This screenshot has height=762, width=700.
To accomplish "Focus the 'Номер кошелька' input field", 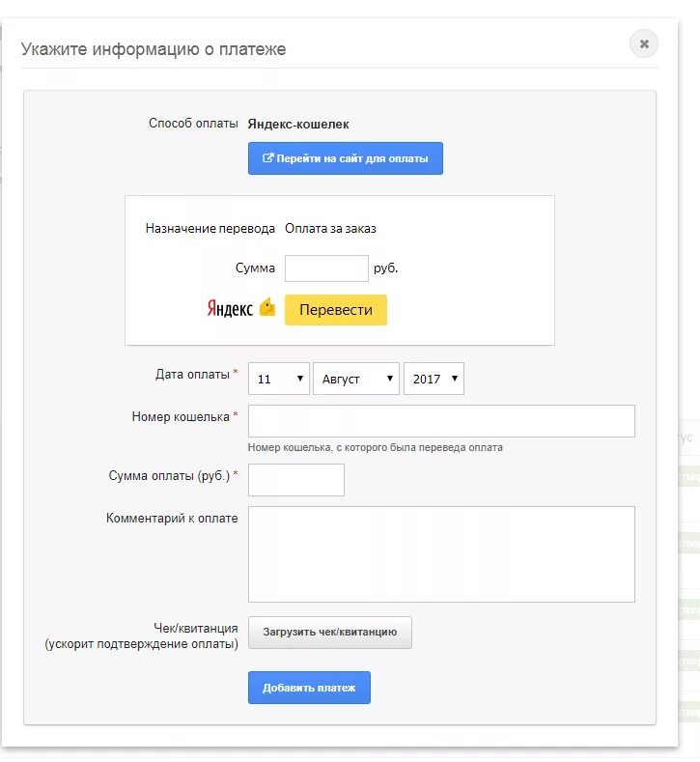I will click(441, 421).
